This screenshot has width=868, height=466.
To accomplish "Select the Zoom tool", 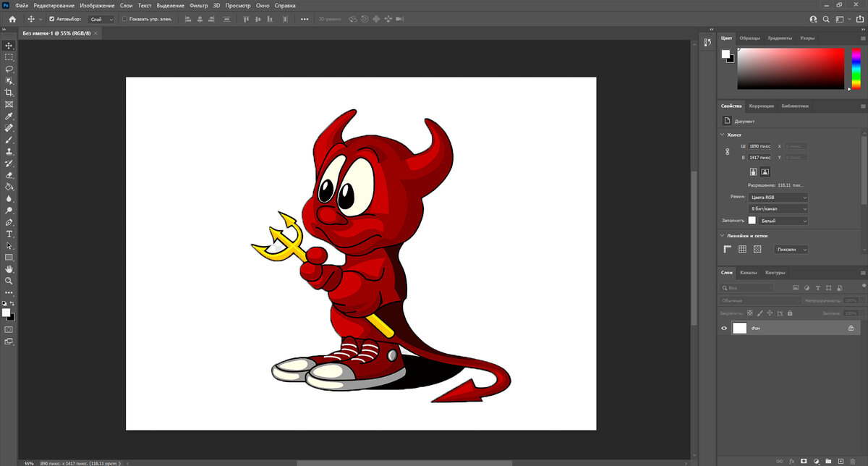I will [x=9, y=280].
